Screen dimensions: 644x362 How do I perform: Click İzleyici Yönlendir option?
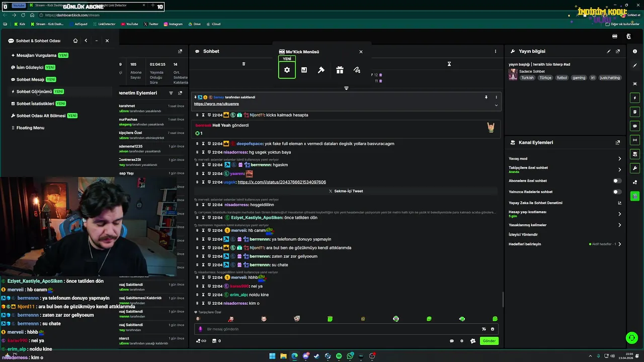point(523,234)
